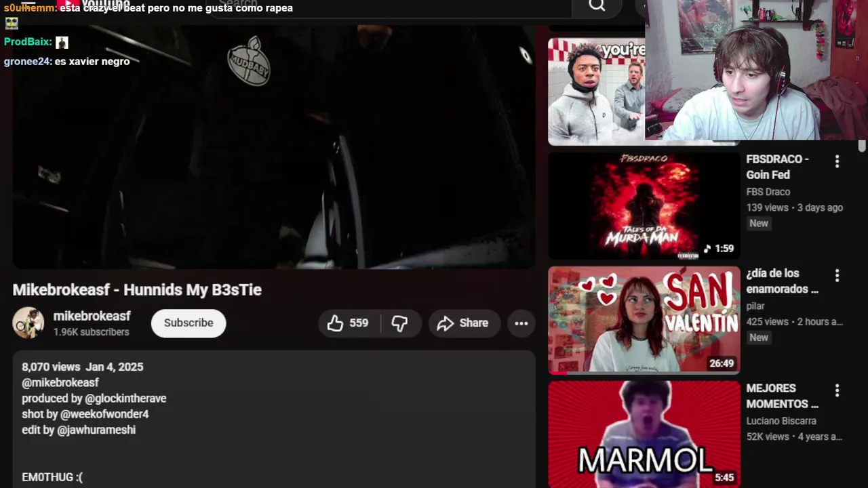868x488 pixels.
Task: Click the search magnifier icon
Action: coord(597,5)
